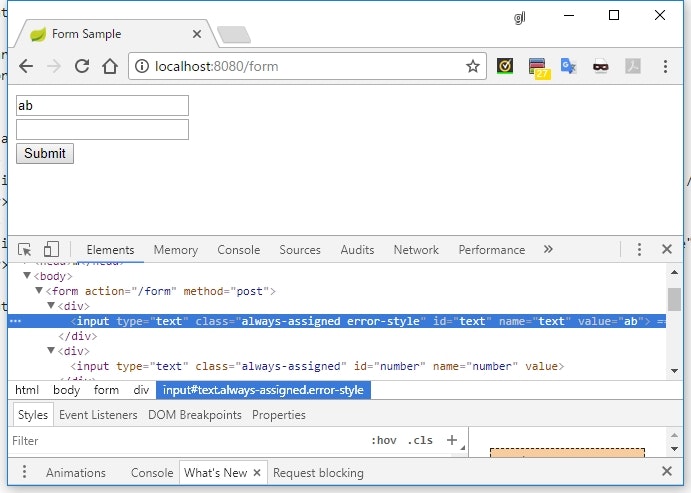Reload the localhost form page
691x493 pixels.
82,67
